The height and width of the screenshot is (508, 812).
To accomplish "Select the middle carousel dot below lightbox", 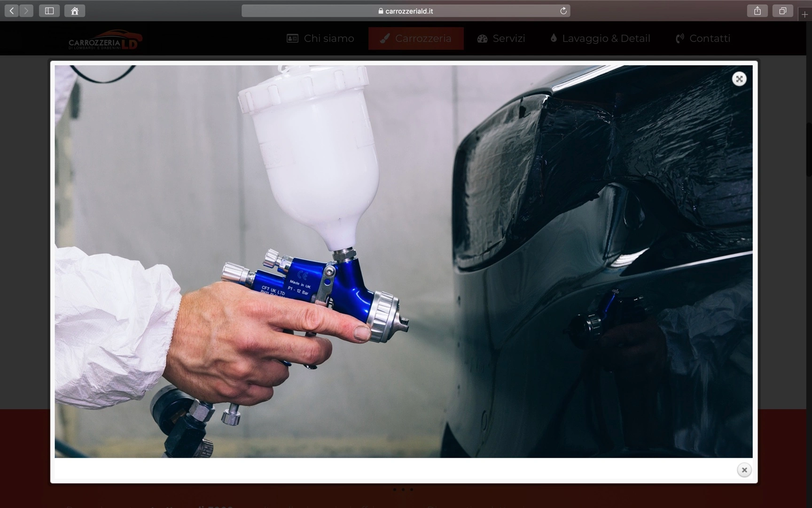I will [x=403, y=490].
